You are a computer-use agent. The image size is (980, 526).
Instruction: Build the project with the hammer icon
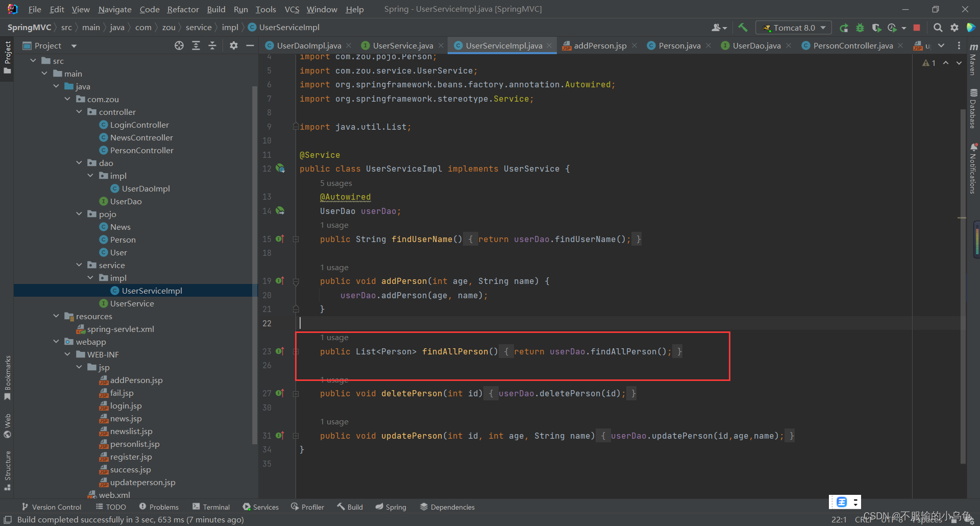pyautogui.click(x=743, y=28)
